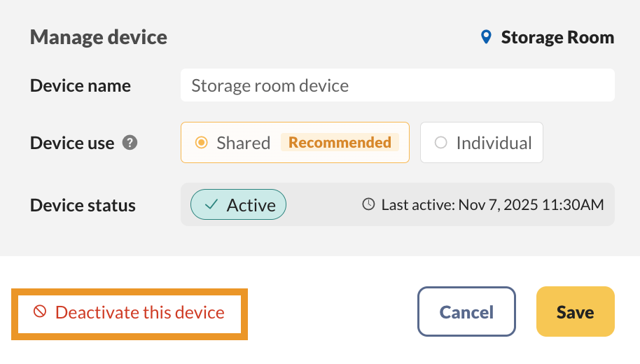The image size is (640, 364).
Task: Focus the Device name input field
Action: click(397, 85)
